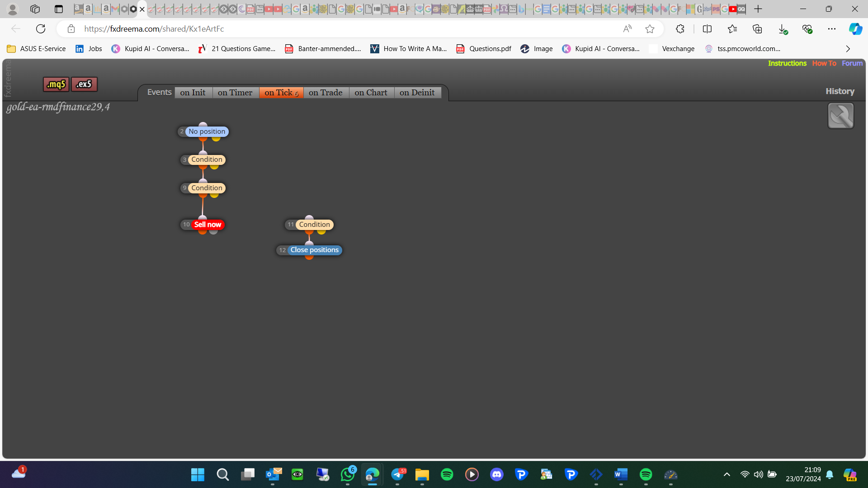Viewport: 868px width, 488px height.
Task: Open the Vexchange bookmark
Action: tap(671, 49)
